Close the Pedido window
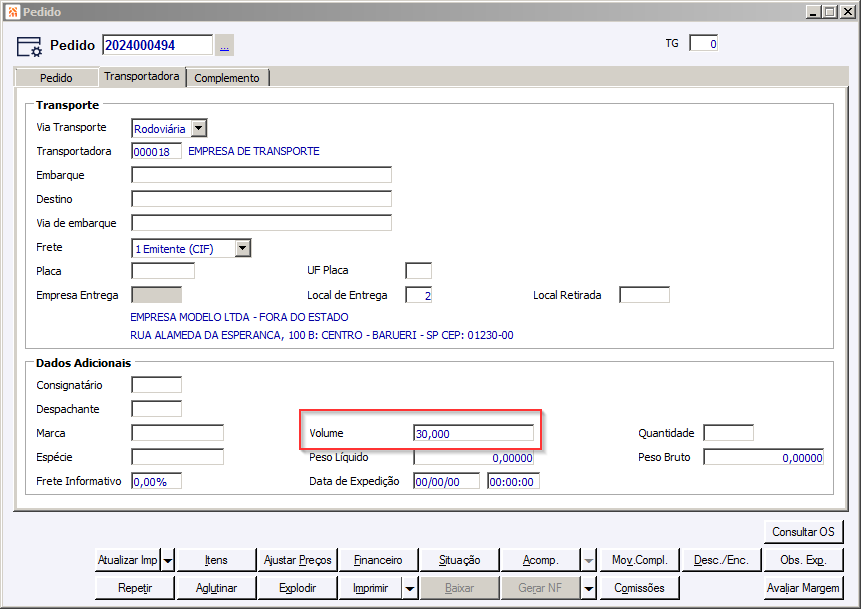 click(847, 12)
